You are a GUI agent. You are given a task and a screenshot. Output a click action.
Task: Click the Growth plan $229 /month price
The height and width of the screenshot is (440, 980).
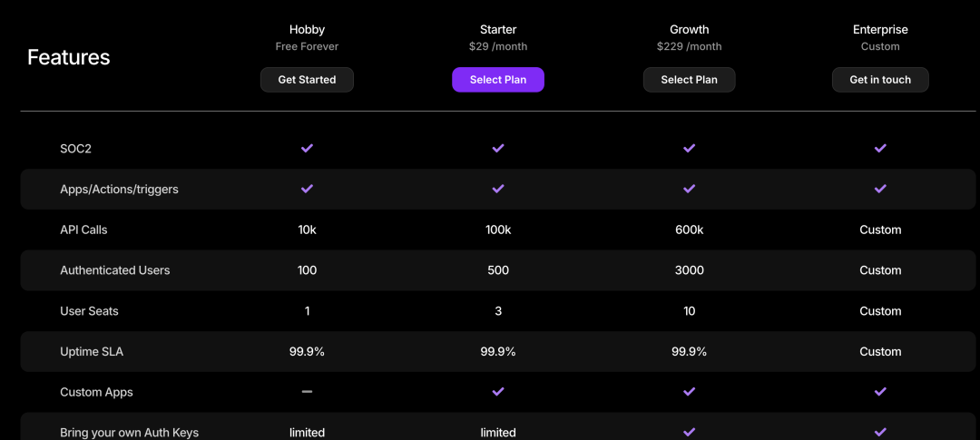[x=689, y=46]
